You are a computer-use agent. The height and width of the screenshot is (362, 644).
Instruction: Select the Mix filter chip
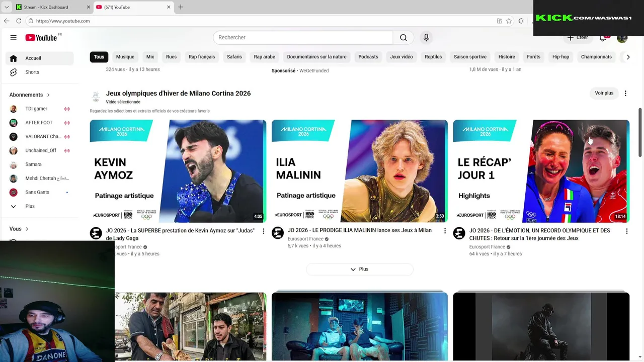(x=150, y=57)
